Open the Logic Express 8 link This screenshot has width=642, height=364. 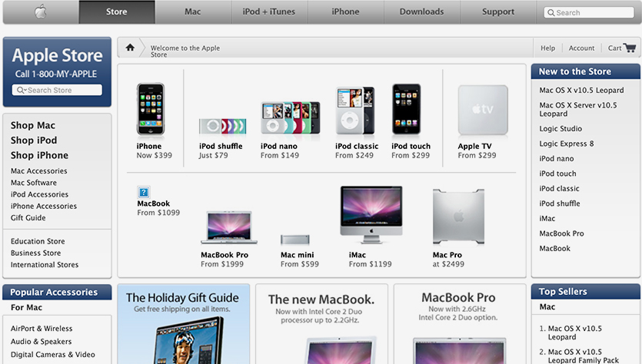click(x=566, y=144)
